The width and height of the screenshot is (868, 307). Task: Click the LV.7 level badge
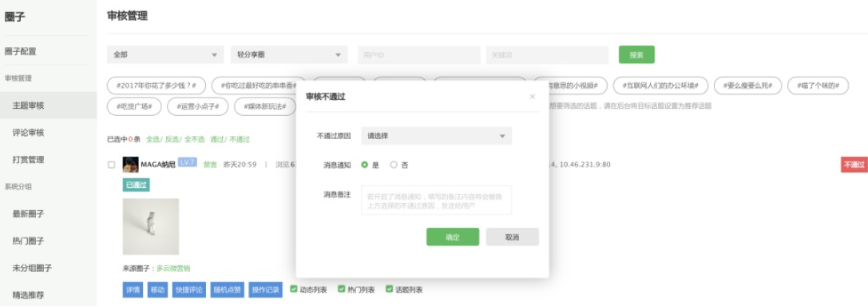pos(187,162)
